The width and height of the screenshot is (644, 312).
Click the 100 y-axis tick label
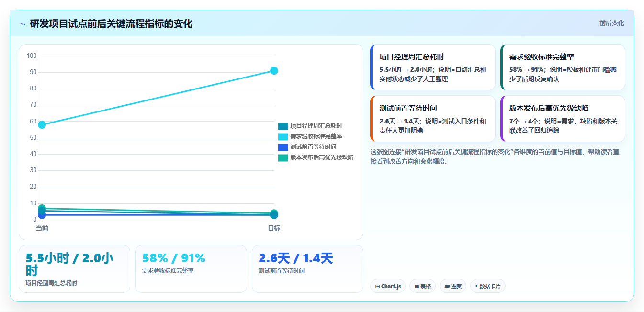pos(32,56)
